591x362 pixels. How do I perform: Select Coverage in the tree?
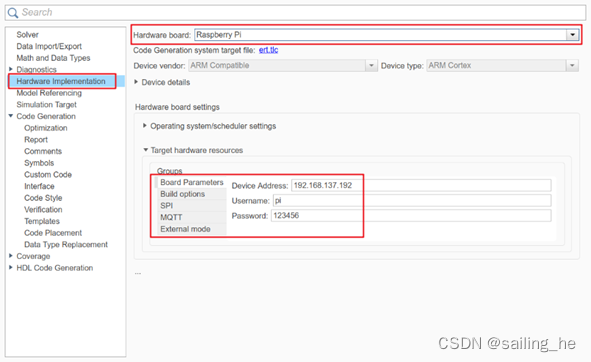[33, 257]
